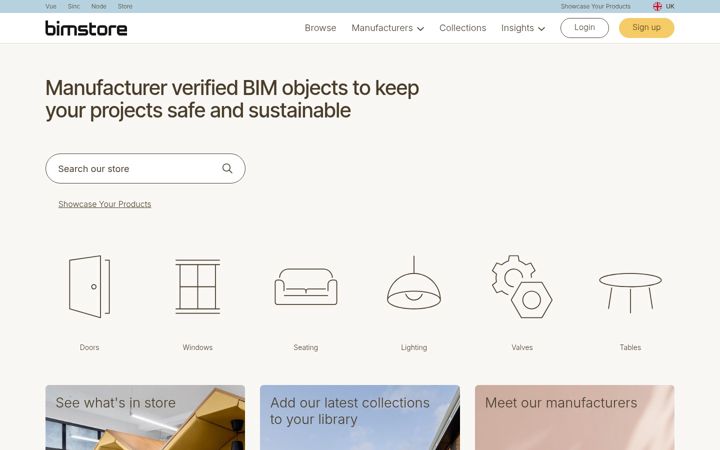Focus the Search our store field
720x450 pixels.
146,169
